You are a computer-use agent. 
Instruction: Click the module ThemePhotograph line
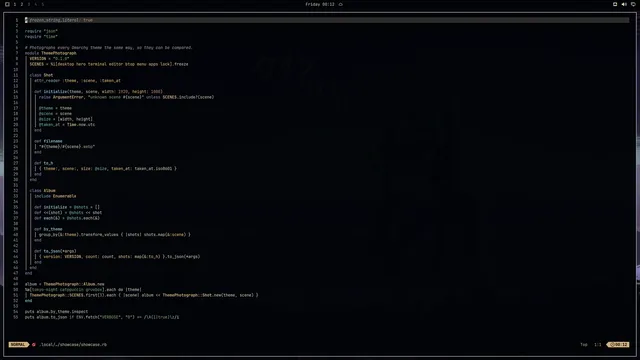(51, 53)
